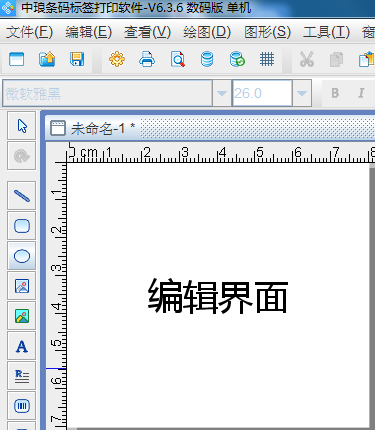Toggle the grid display icon

pyautogui.click(x=267, y=60)
